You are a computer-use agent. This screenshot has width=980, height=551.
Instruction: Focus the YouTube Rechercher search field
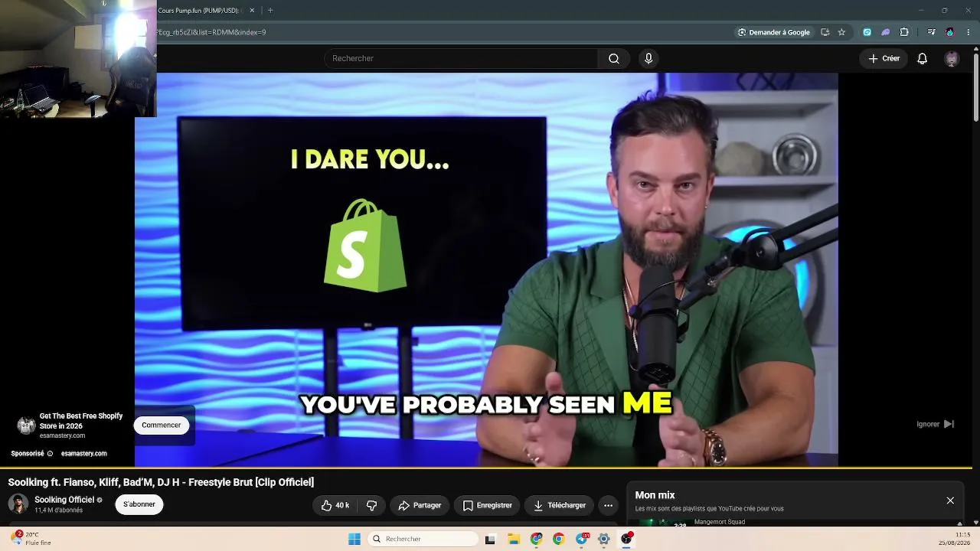point(461,58)
